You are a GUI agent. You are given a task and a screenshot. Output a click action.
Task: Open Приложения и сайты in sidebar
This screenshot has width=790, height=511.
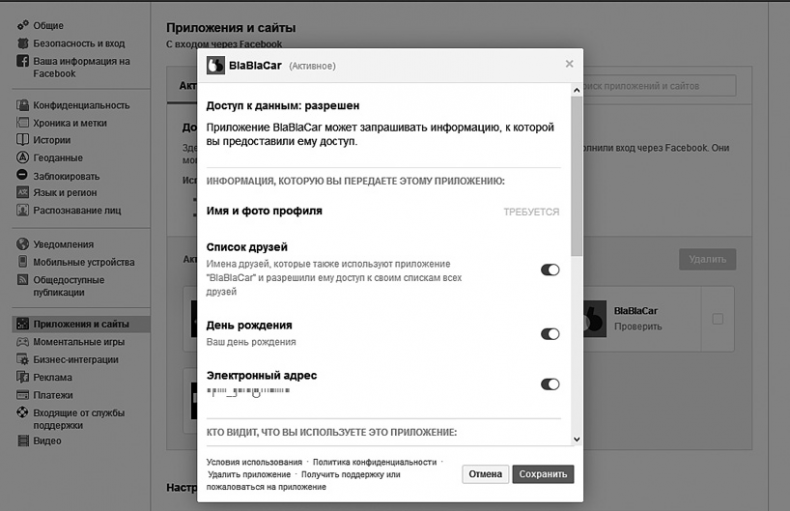[x=81, y=324]
